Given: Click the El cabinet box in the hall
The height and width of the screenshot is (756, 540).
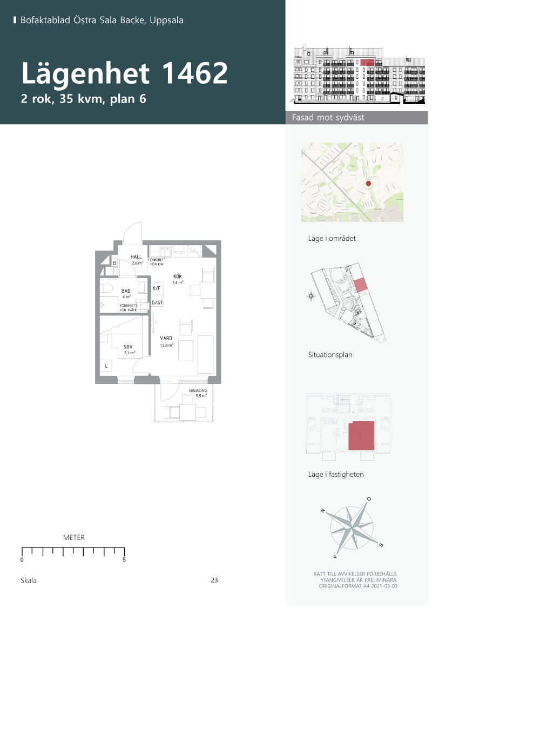Looking at the screenshot, I should click(114, 263).
